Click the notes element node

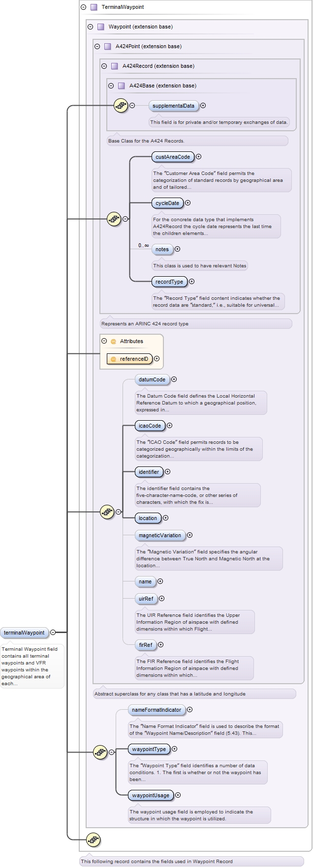point(162,249)
